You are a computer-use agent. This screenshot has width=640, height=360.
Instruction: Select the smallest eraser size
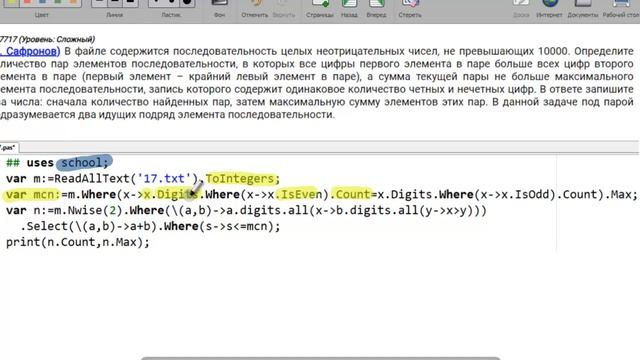tap(156, 2)
